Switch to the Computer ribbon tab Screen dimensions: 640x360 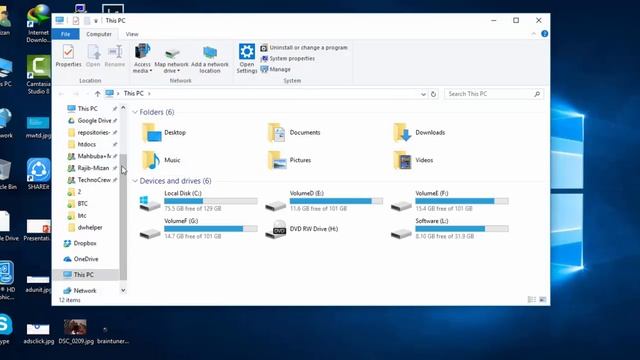99,34
